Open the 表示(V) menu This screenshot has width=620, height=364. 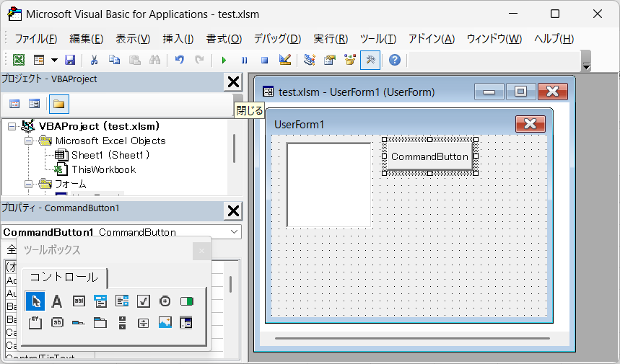133,39
